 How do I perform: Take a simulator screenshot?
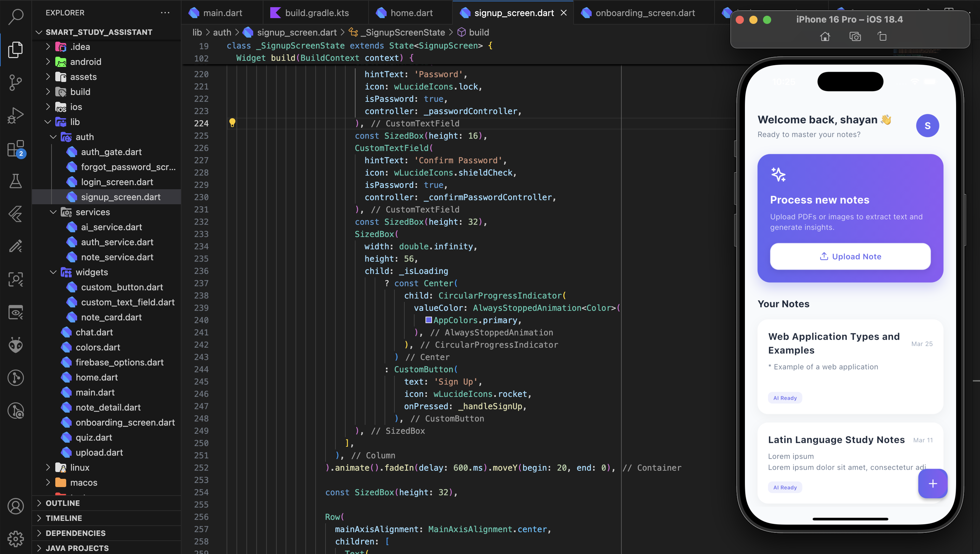[x=855, y=37]
